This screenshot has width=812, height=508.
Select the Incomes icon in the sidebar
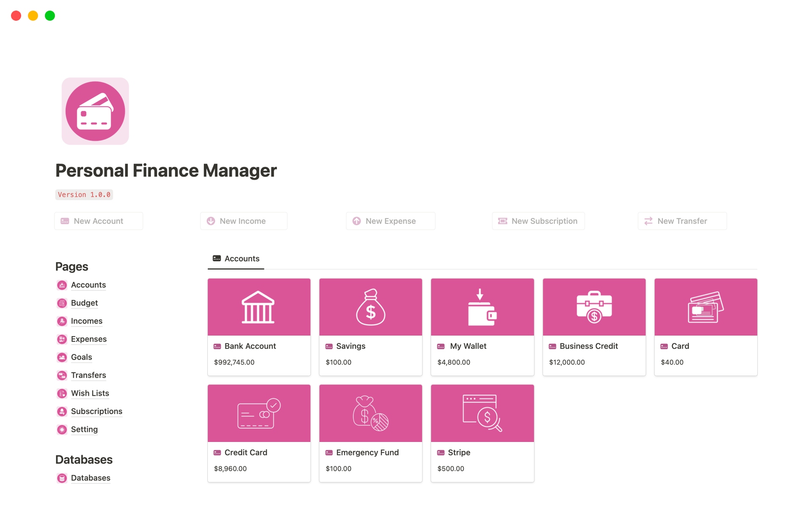point(62,321)
